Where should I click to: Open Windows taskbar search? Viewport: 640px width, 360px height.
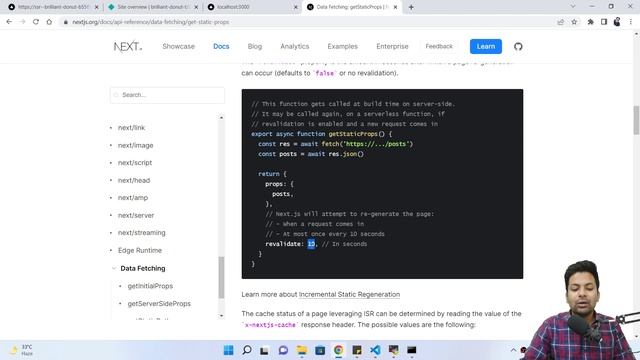[247, 350]
